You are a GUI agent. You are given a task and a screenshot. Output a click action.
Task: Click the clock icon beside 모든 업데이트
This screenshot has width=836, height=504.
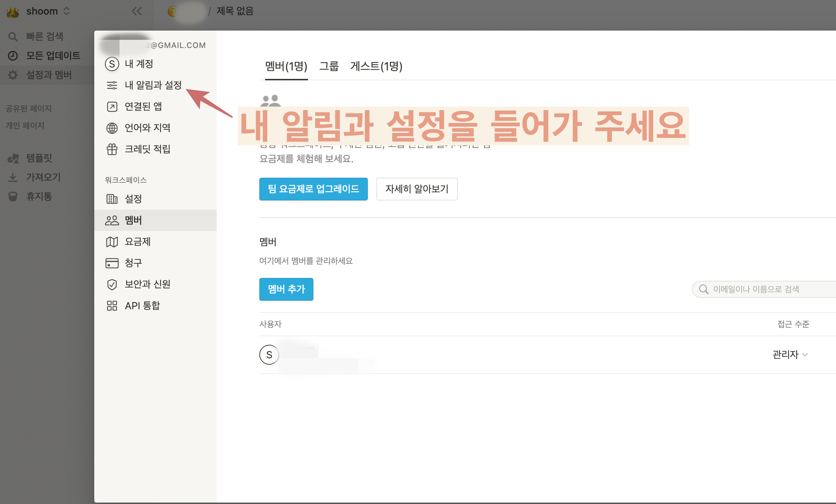(13, 56)
